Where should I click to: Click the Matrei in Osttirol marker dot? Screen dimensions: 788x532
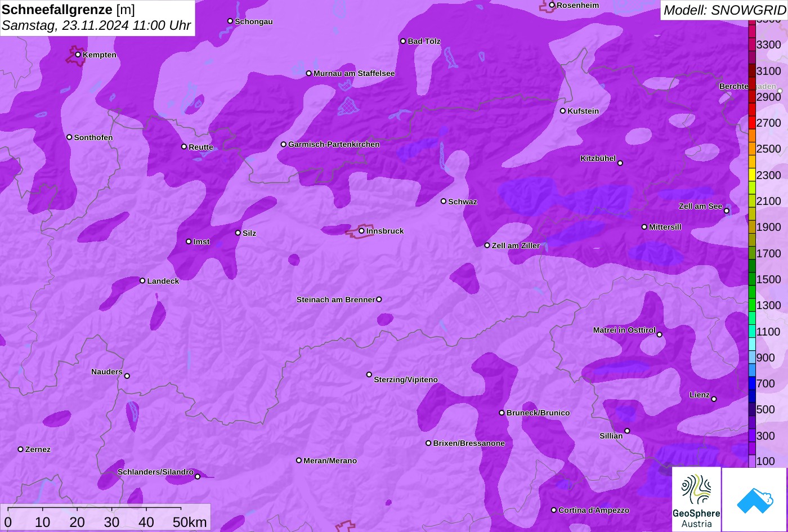660,334
